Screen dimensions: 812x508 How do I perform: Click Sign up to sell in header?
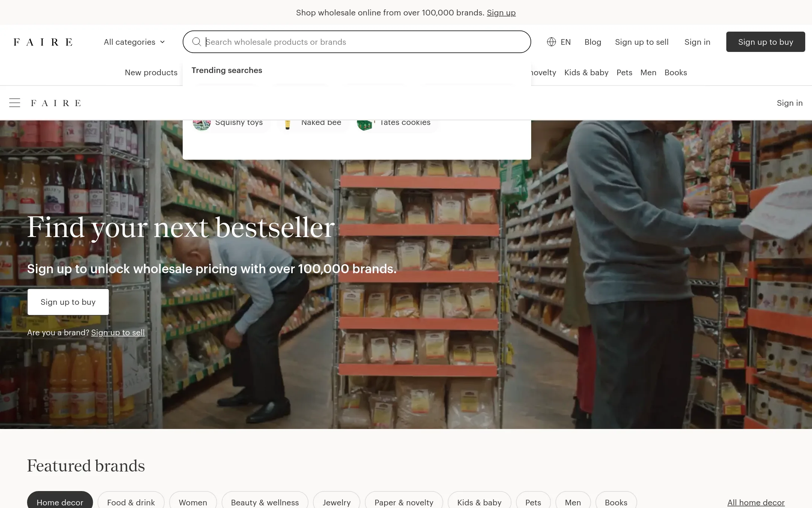coord(642,42)
